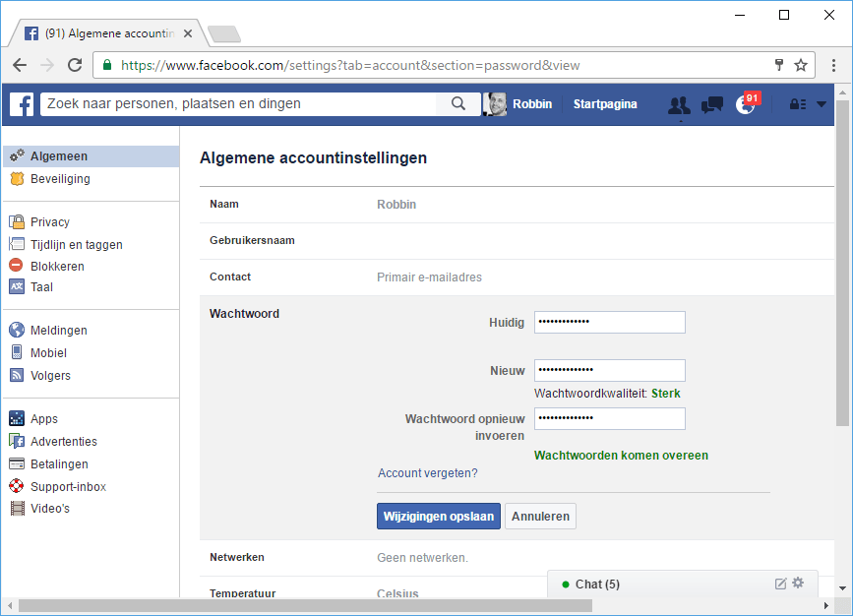
Task: Open the Messages icon
Action: [x=711, y=104]
